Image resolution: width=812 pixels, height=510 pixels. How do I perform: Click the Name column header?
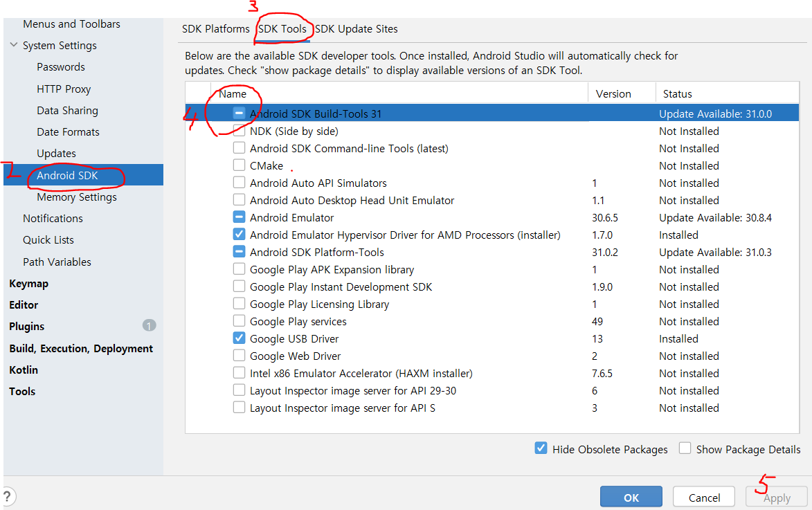pyautogui.click(x=232, y=93)
